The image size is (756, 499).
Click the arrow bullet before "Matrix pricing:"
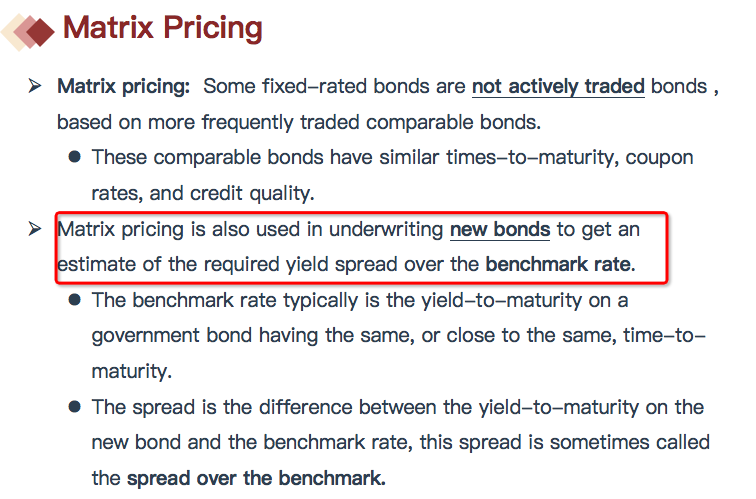35,87
